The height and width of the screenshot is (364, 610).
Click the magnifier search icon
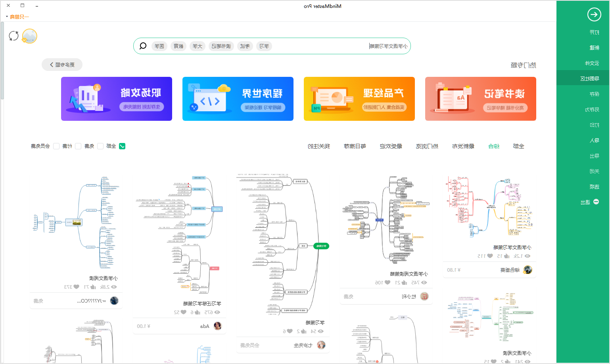[x=143, y=46]
